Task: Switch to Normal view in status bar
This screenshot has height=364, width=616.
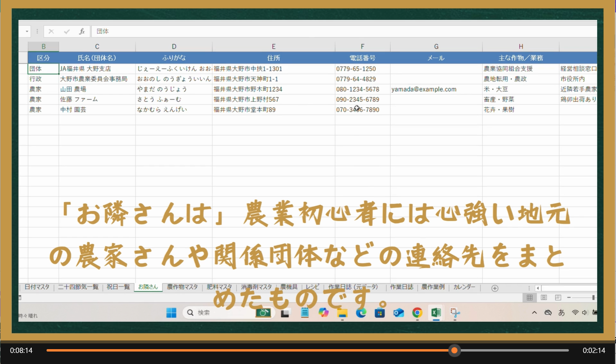Action: (x=530, y=298)
